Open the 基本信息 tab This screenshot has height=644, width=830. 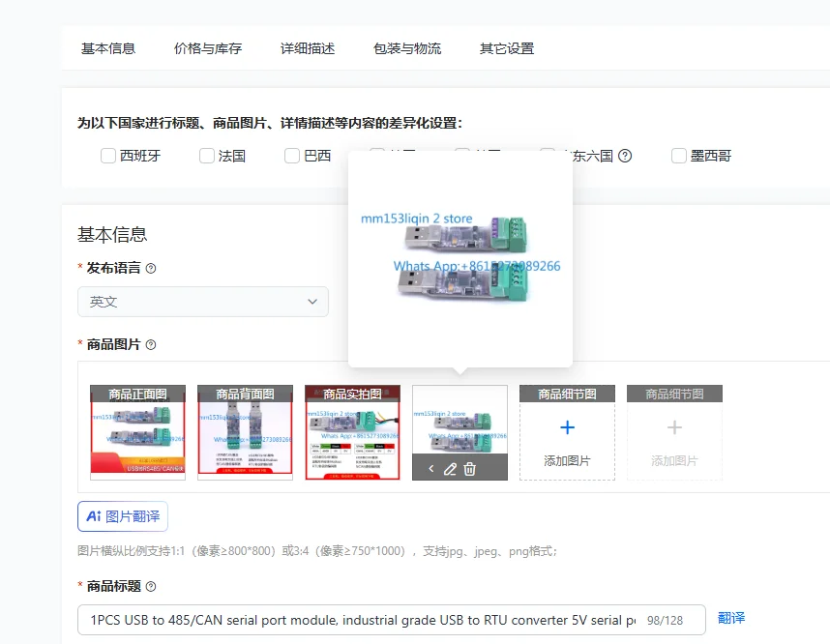pos(108,48)
